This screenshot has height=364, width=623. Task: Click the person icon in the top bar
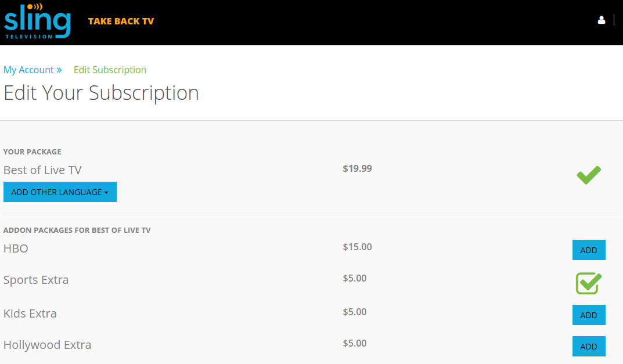(602, 19)
